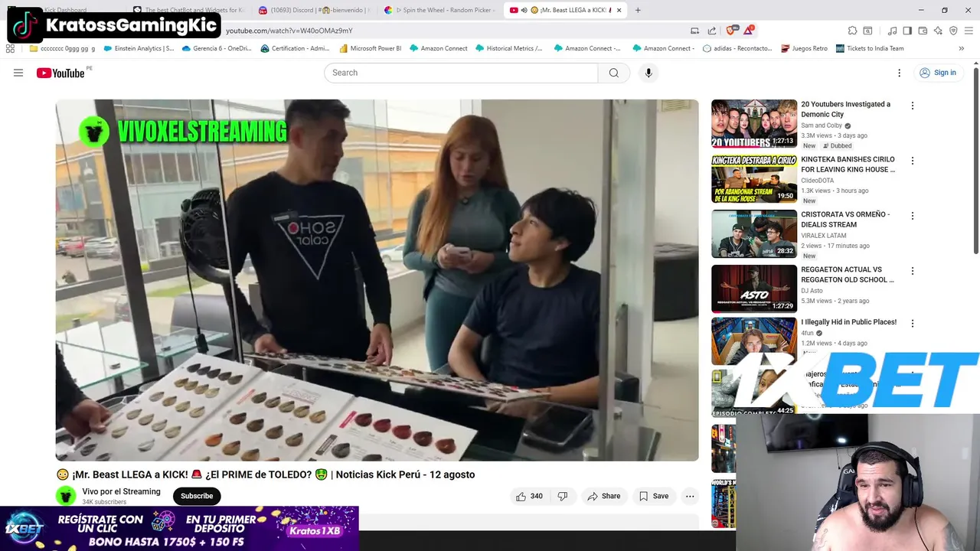Open Tickets to India Team bookmark
This screenshot has height=551, width=980.
click(x=870, y=48)
